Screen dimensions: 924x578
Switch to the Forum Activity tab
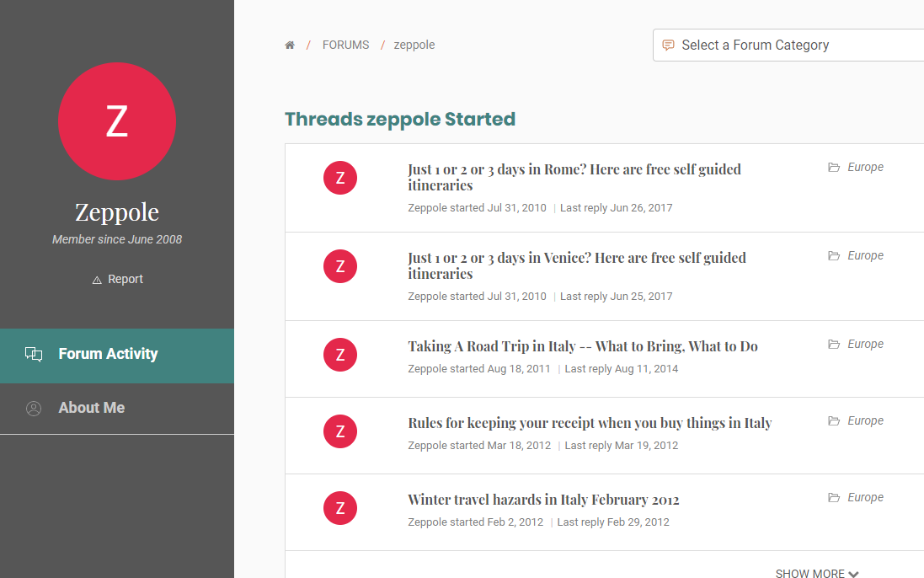pos(108,355)
